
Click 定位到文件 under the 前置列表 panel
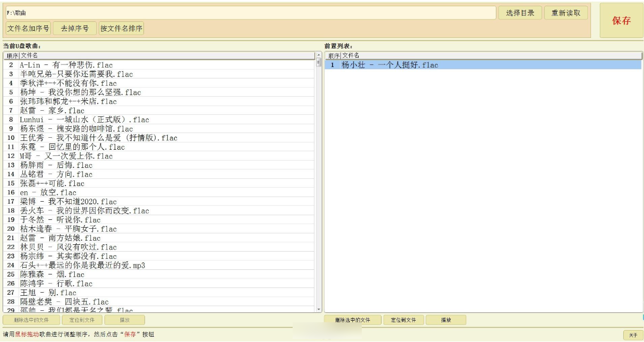(x=403, y=320)
